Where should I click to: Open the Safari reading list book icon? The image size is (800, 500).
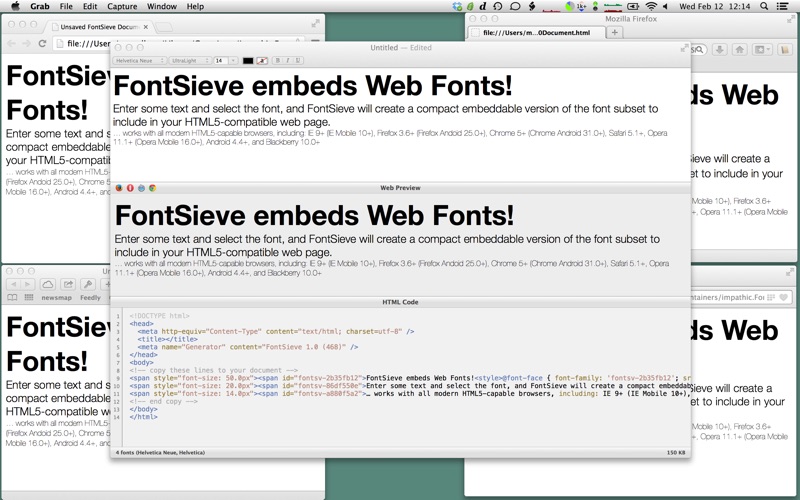pos(12,297)
